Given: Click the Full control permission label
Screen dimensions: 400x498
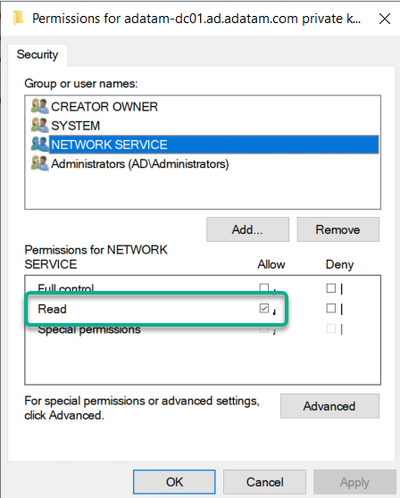Looking at the screenshot, I should pos(66,288).
